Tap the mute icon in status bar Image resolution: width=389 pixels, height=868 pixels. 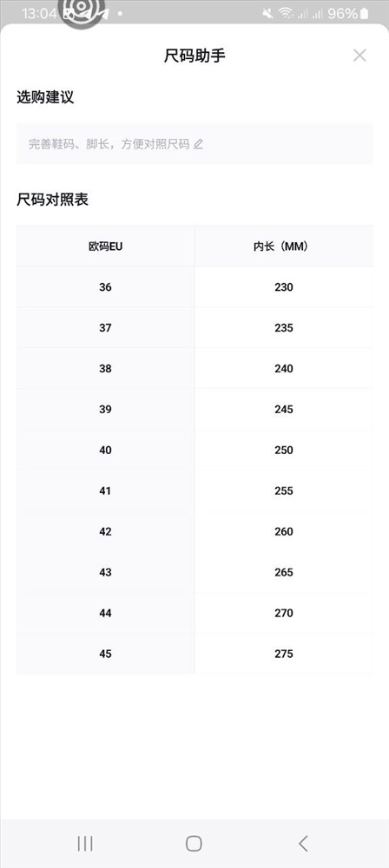pos(268,13)
